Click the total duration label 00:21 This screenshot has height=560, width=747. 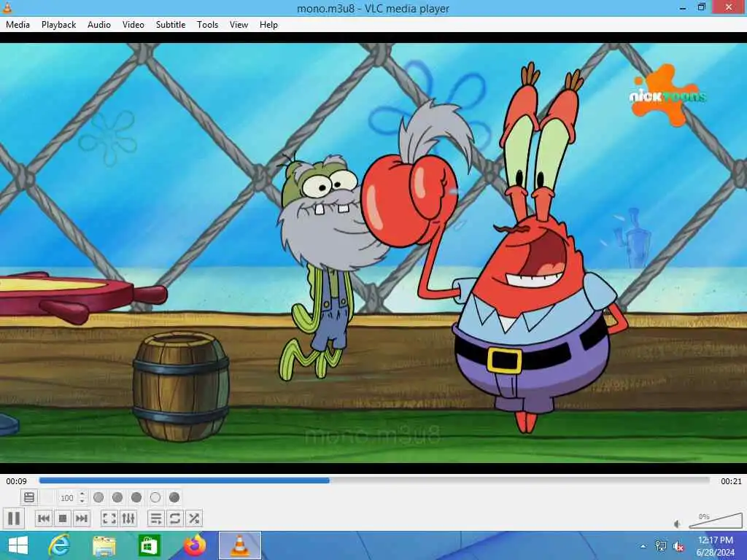pos(731,481)
